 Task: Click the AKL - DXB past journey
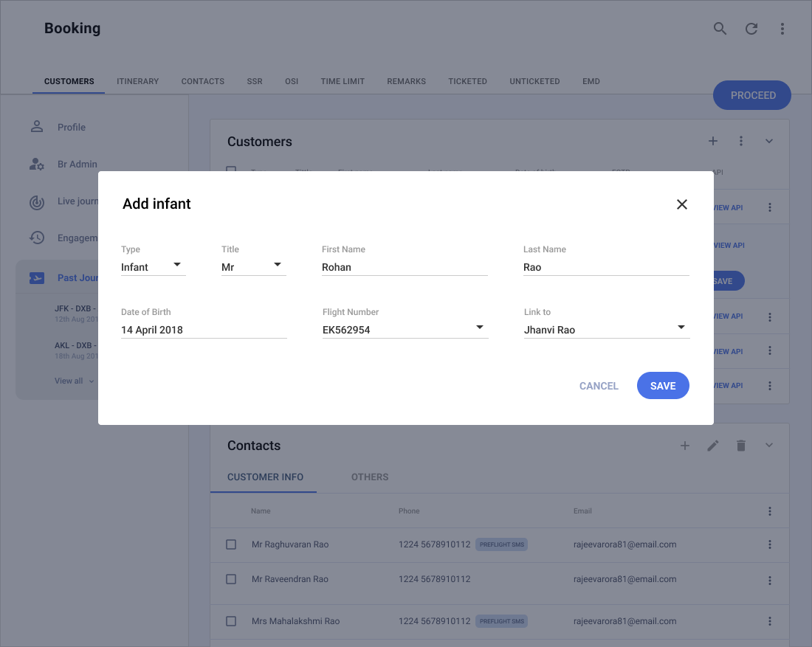76,350
